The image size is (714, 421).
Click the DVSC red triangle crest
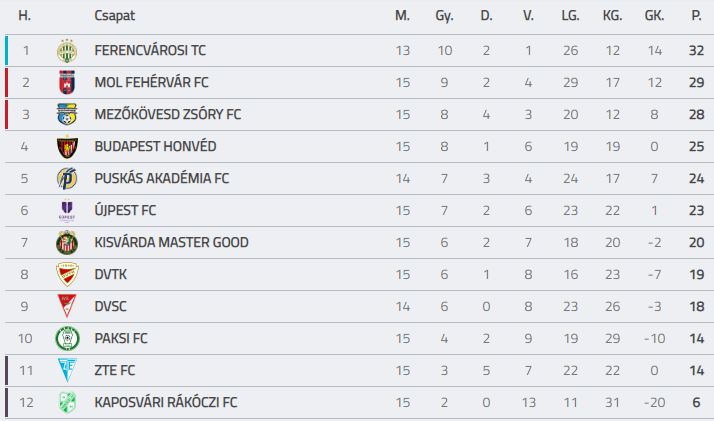(67, 306)
